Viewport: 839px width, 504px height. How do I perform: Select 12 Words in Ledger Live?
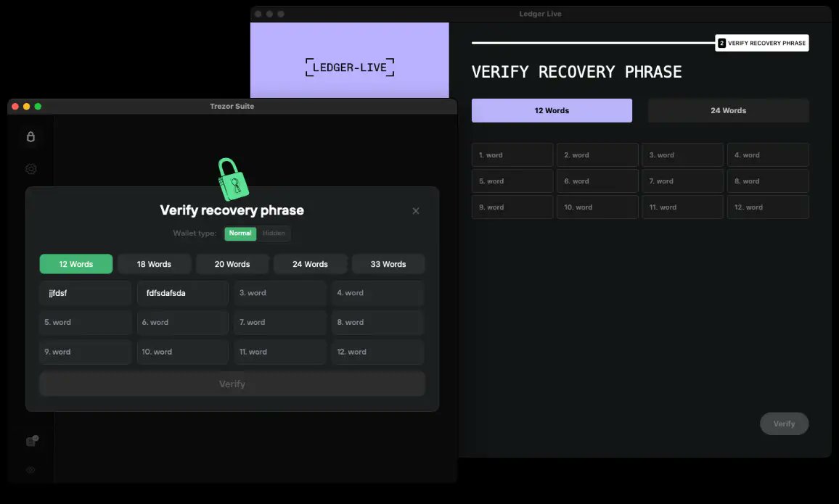click(x=552, y=110)
